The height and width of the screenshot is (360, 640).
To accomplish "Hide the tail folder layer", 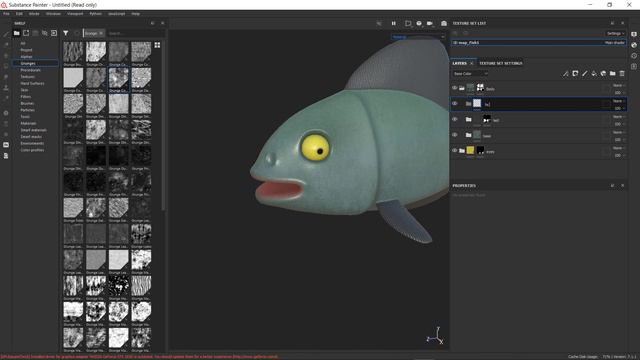I will (454, 119).
